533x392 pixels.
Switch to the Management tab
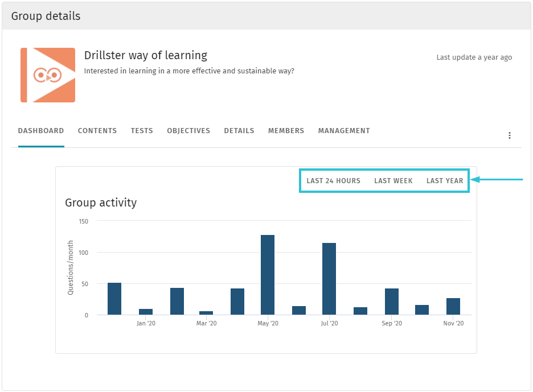(x=344, y=131)
